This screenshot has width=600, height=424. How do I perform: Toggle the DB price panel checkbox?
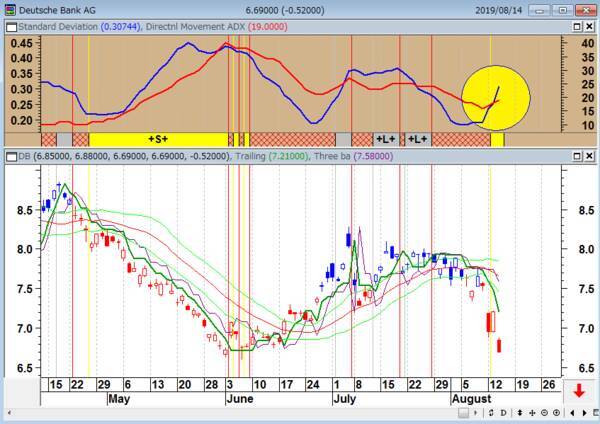pos(12,157)
